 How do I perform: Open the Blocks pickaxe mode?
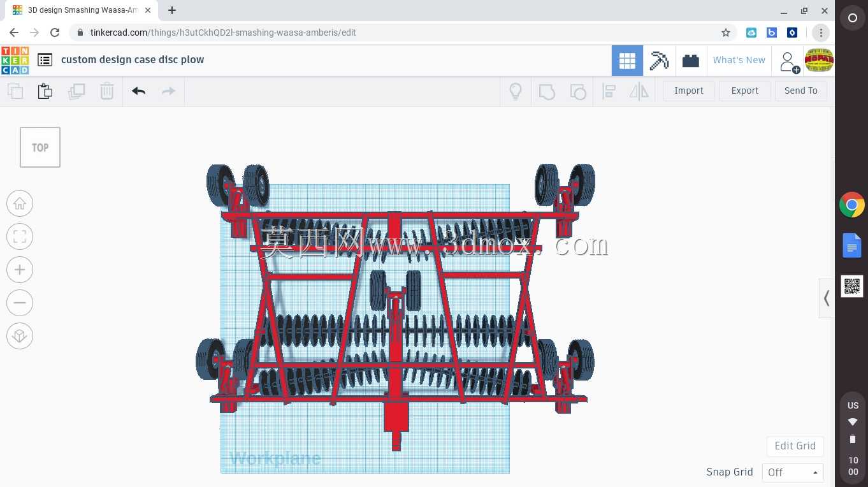click(659, 61)
